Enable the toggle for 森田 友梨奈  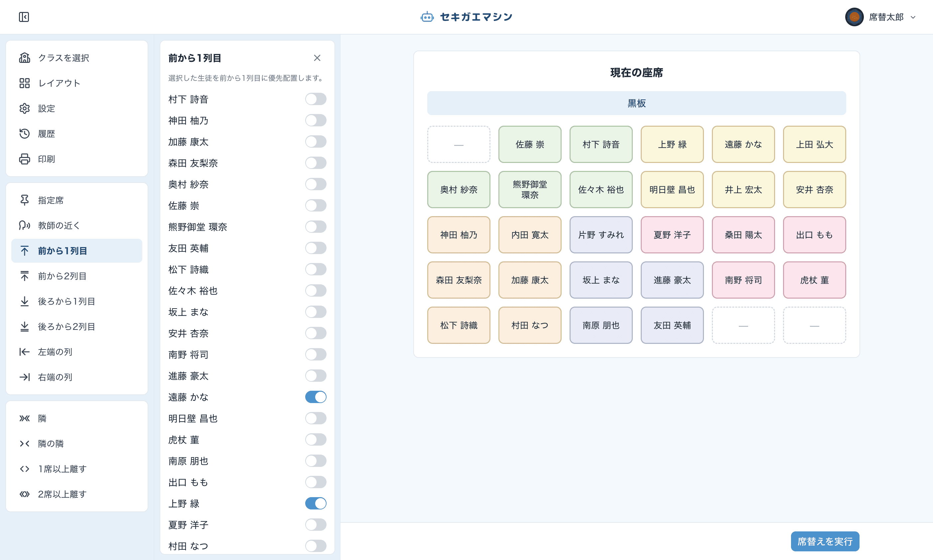[316, 163]
